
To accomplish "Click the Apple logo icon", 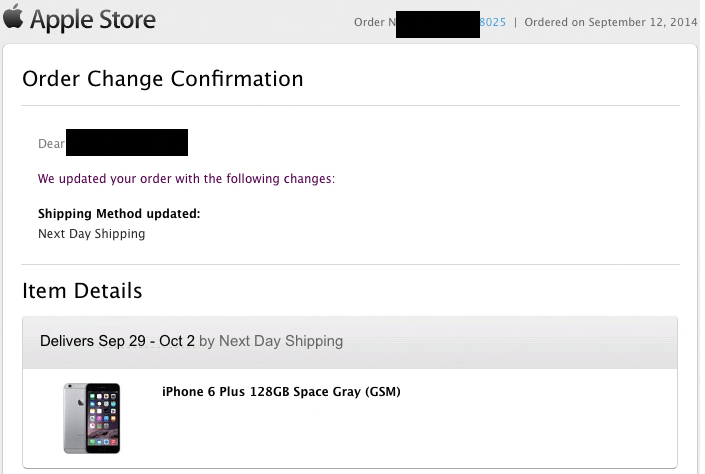I will [13, 18].
